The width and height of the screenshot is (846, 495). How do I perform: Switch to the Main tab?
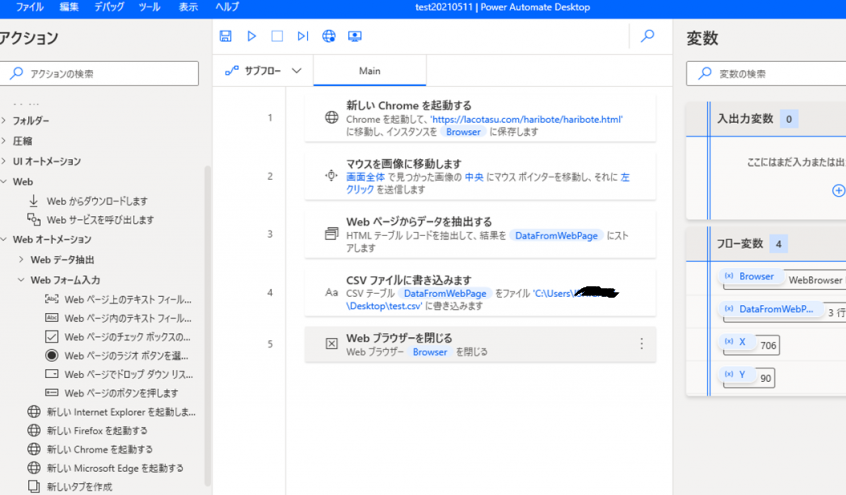370,71
